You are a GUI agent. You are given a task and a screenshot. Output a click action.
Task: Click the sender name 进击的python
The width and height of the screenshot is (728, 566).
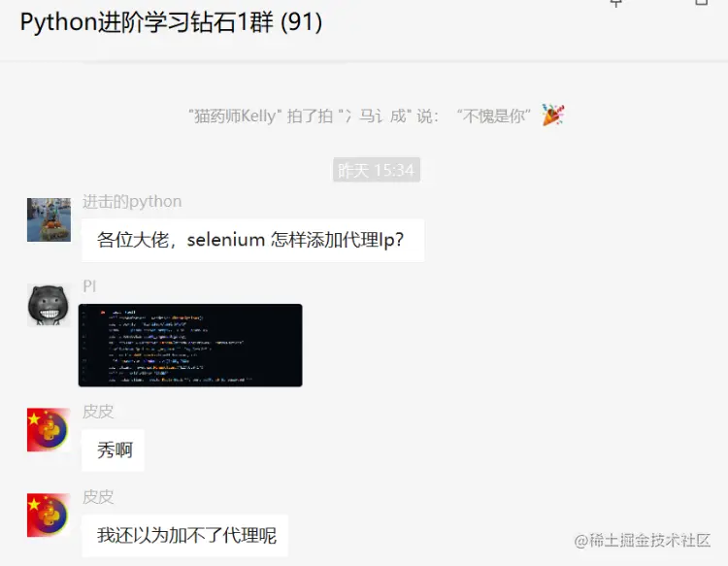coord(132,202)
